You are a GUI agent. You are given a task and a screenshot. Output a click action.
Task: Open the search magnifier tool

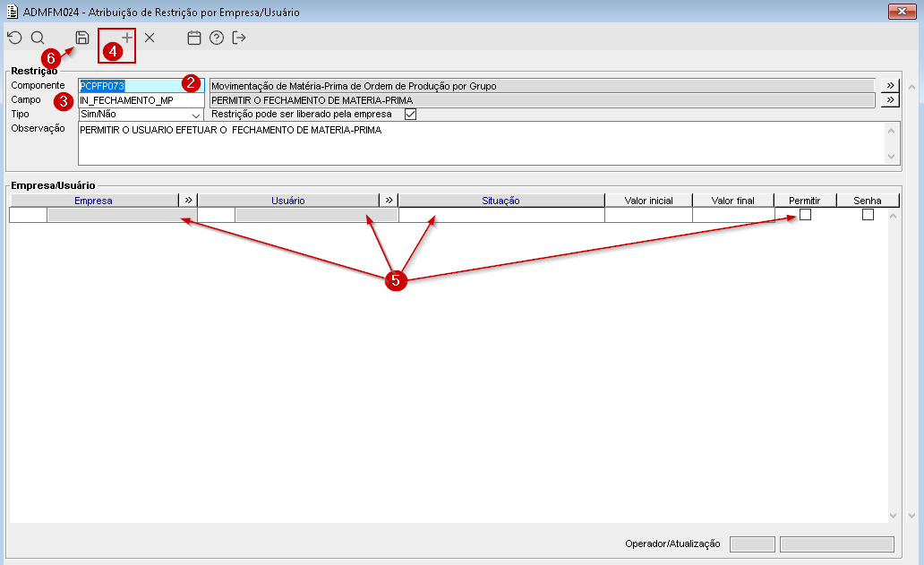tap(38, 38)
